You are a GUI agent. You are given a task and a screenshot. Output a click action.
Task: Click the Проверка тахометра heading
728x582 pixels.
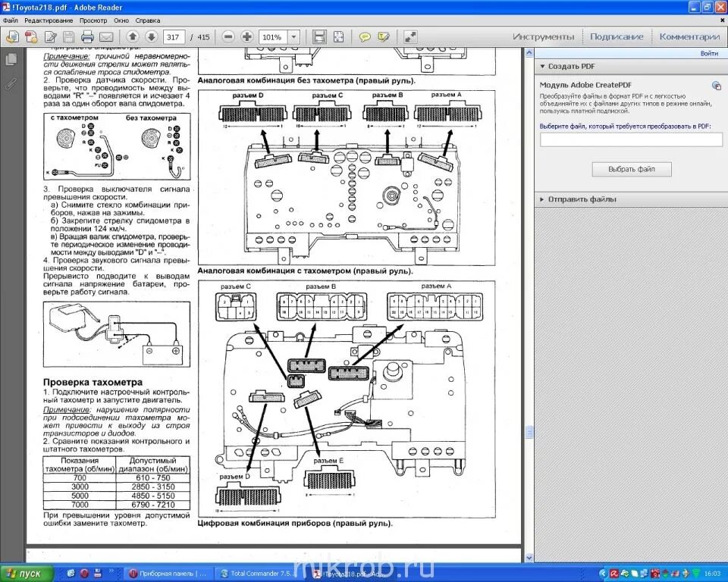93,382
